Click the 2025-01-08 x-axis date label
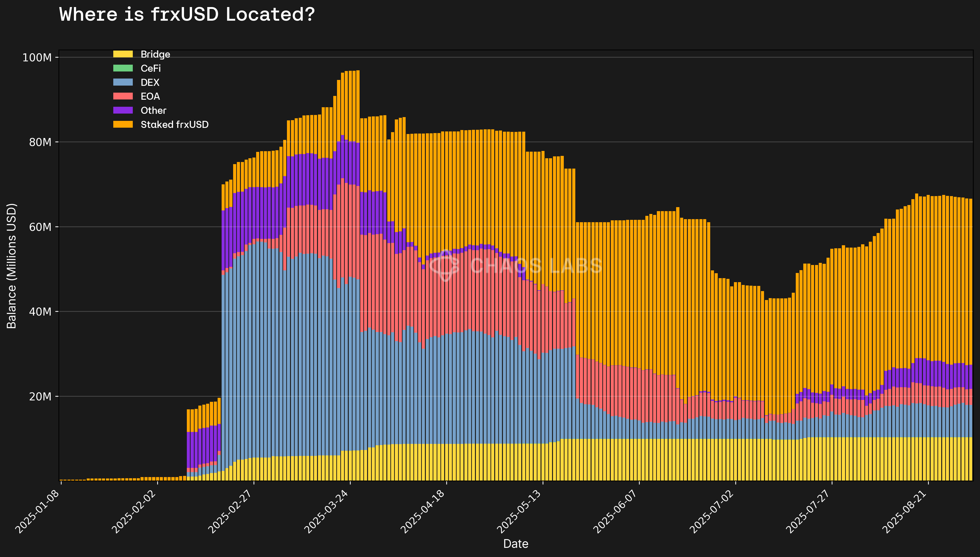Image resolution: width=980 pixels, height=557 pixels. click(37, 511)
